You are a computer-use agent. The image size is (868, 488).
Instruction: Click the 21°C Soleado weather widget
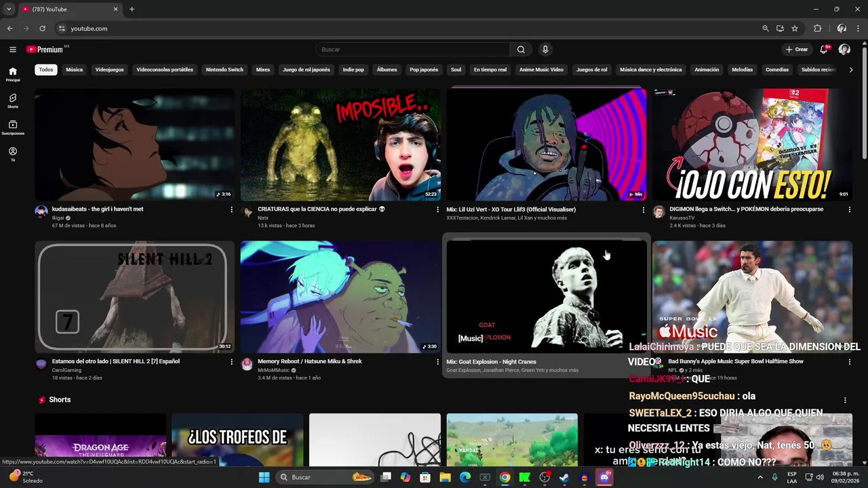(x=26, y=477)
